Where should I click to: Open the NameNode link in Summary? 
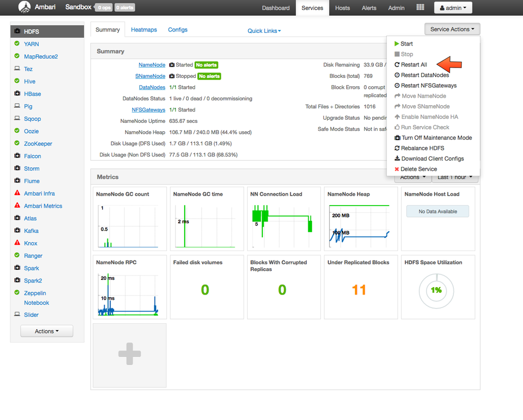pos(152,65)
